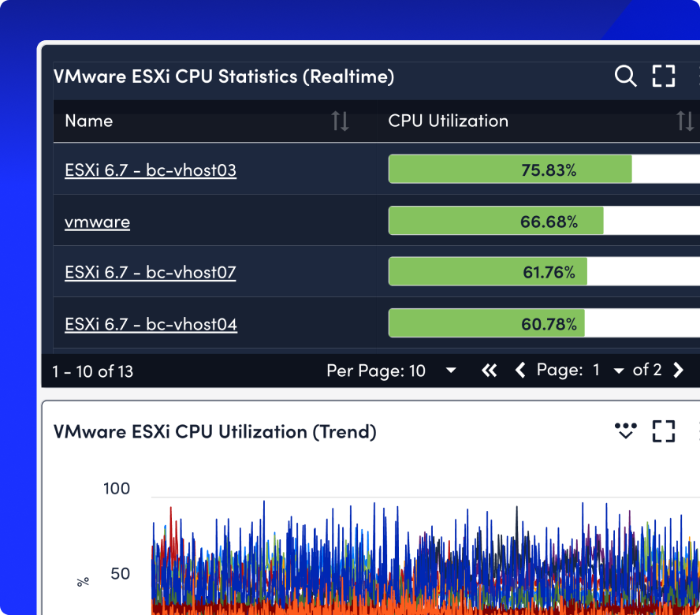700x615 pixels.
Task: Click the 60.78% utilization bar
Action: click(x=544, y=323)
